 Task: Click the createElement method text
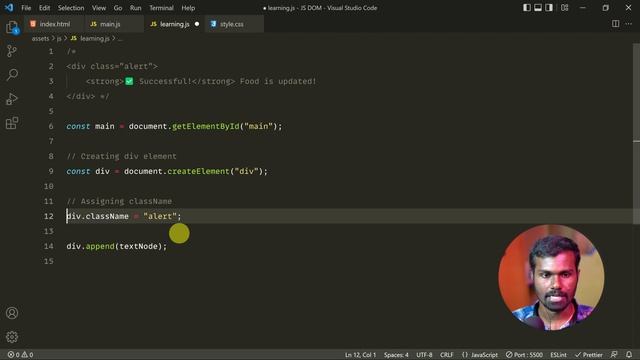(198, 171)
